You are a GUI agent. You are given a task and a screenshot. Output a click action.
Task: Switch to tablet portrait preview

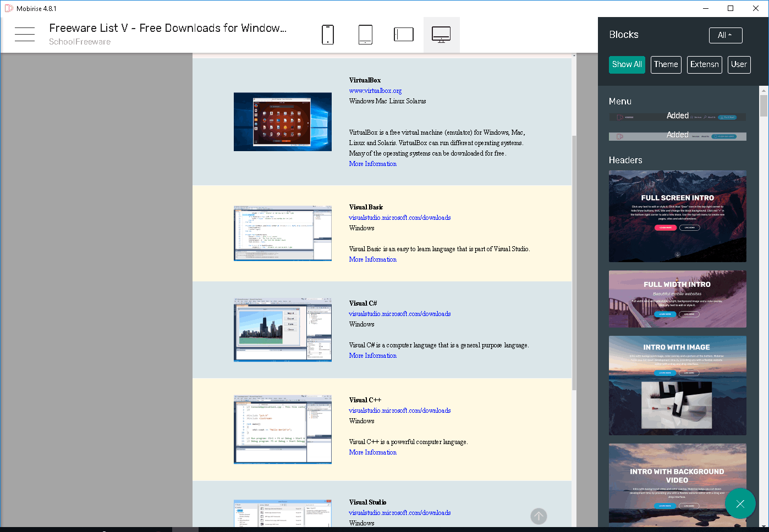point(365,35)
